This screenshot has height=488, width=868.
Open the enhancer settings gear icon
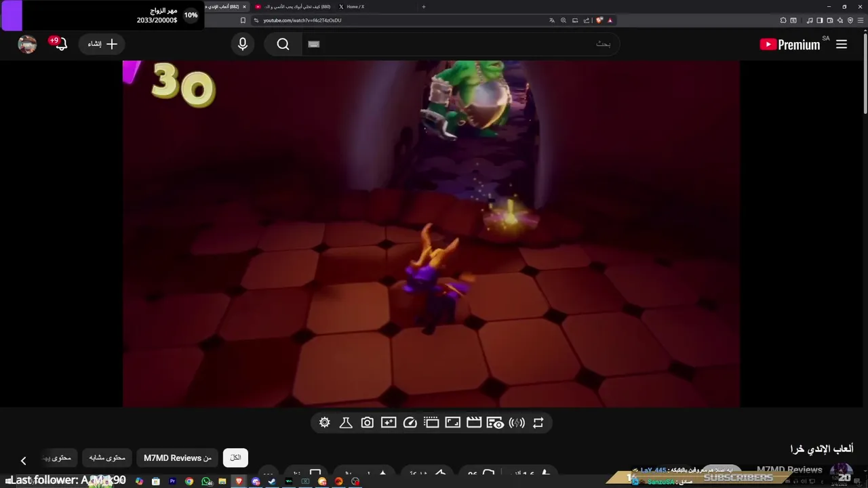pos(325,423)
